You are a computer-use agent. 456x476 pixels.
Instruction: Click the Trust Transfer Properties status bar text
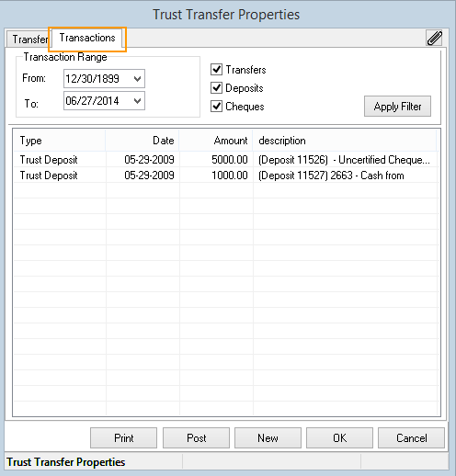pyautogui.click(x=66, y=462)
